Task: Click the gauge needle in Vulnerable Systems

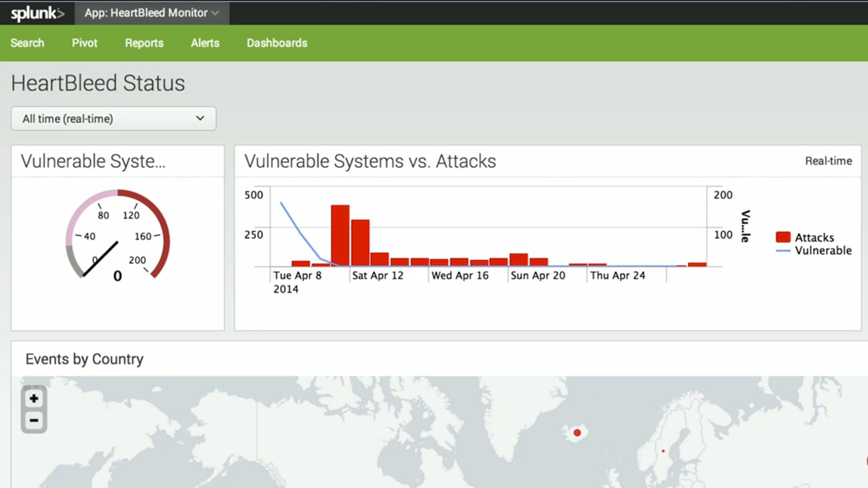Action: 100,258
